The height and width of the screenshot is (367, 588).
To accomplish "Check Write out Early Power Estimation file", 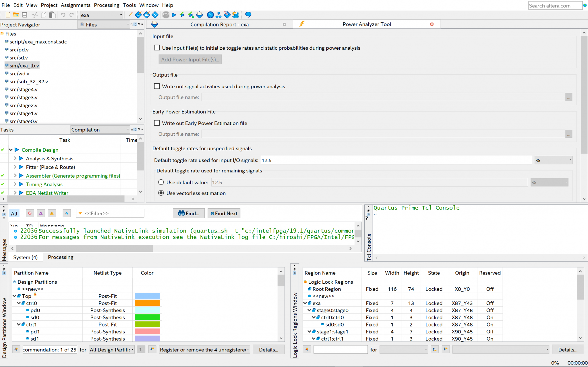I will click(x=157, y=123).
